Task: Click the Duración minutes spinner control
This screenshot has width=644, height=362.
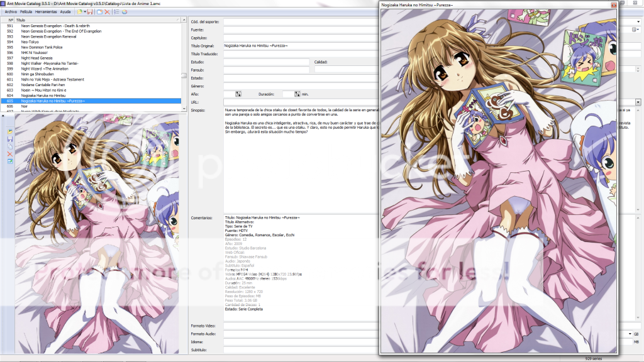Action: click(x=297, y=94)
